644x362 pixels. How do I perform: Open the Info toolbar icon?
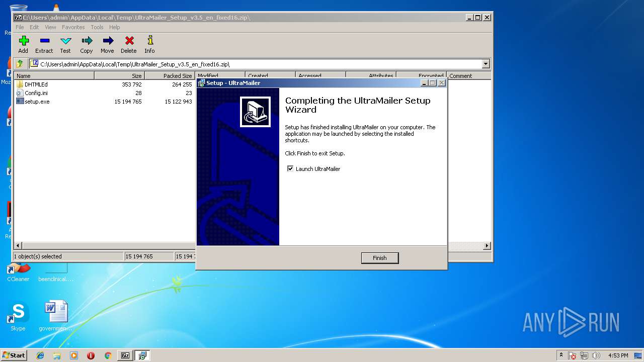(x=149, y=45)
